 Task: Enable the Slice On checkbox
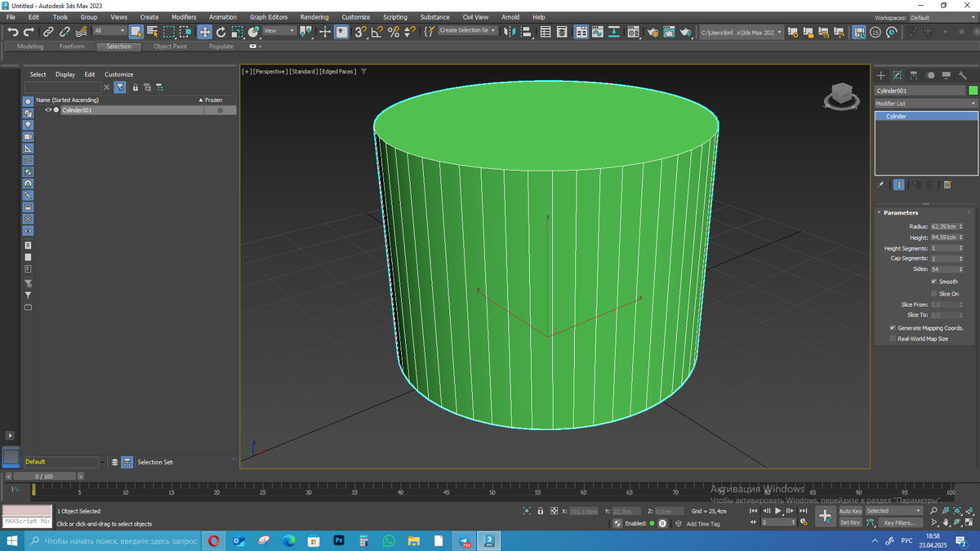pos(934,294)
